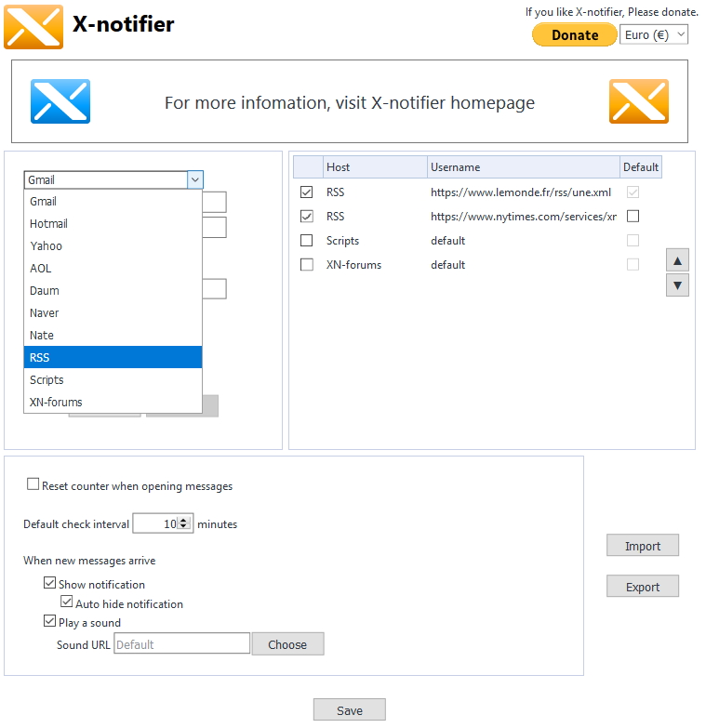Click the Username column header

523,167
